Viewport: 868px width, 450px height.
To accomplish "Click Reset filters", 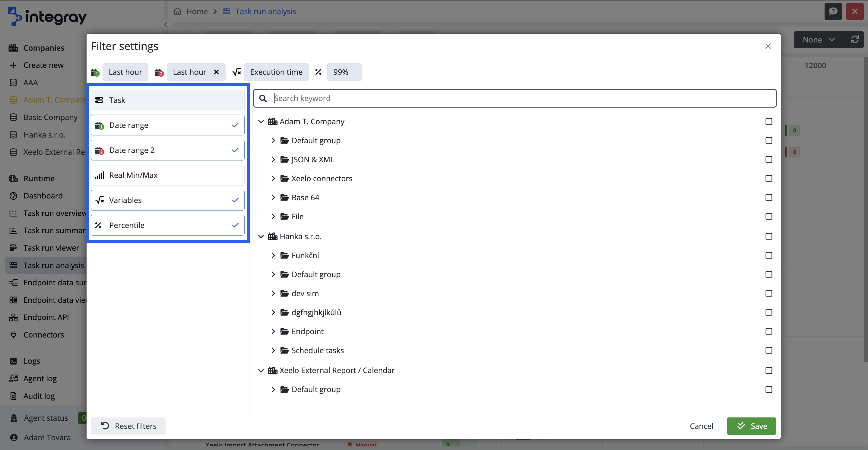I will tap(128, 426).
